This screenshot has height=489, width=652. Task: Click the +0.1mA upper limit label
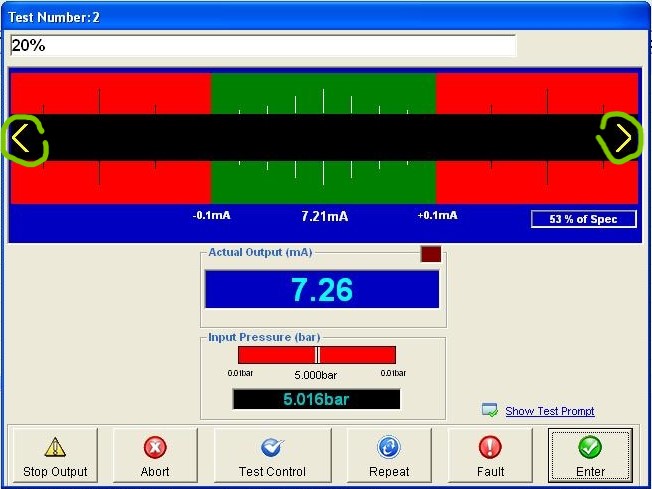point(437,215)
